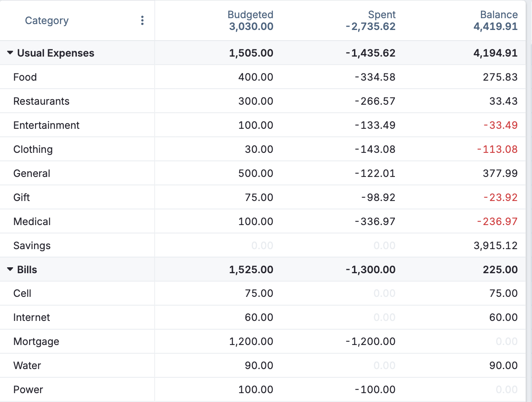Click the Budgeted total 3,030.00 header
532x402 pixels.
click(251, 27)
